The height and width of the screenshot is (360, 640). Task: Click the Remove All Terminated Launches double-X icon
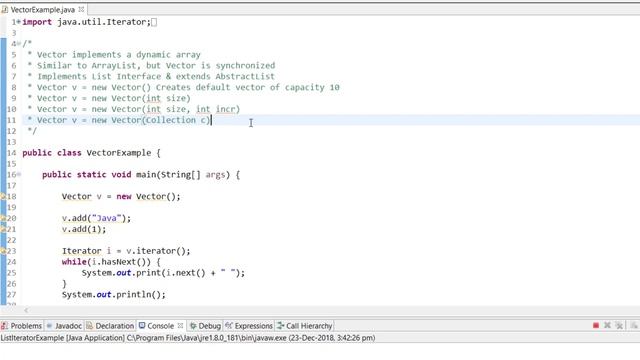coord(619,325)
